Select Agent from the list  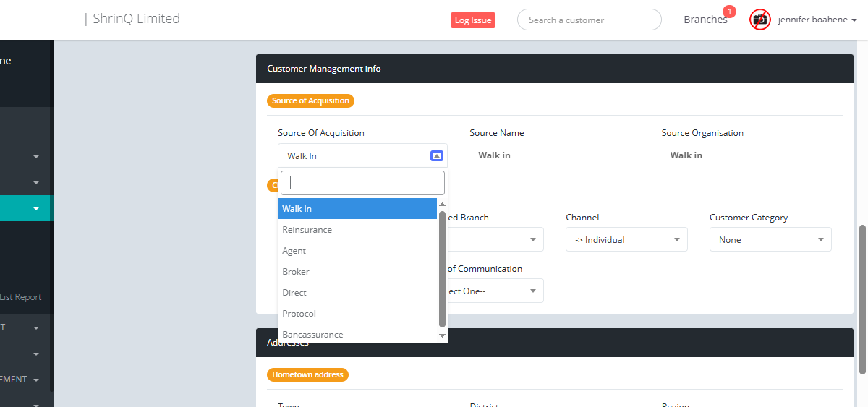click(294, 251)
